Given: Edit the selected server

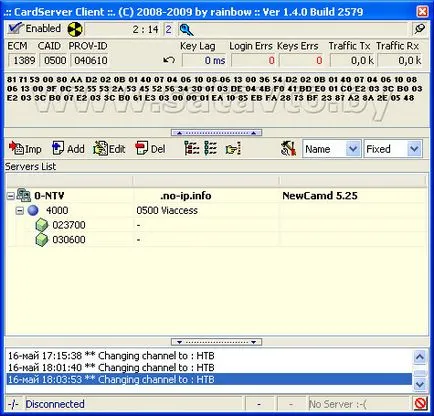Looking at the screenshot, I should pos(109,149).
